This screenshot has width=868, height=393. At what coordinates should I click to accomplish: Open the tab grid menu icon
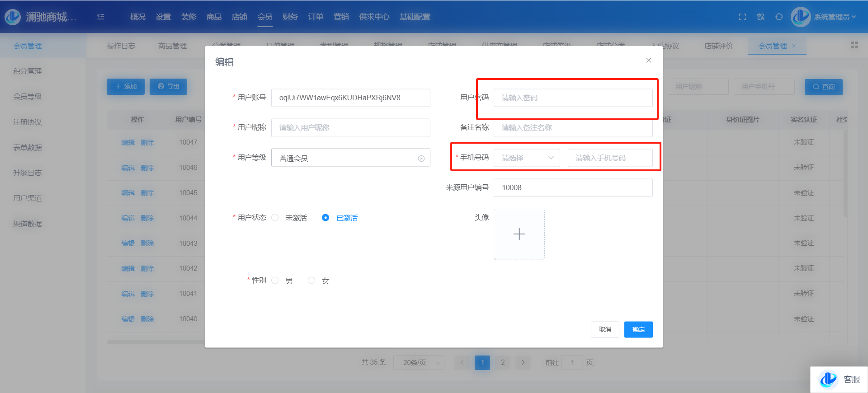(x=854, y=45)
